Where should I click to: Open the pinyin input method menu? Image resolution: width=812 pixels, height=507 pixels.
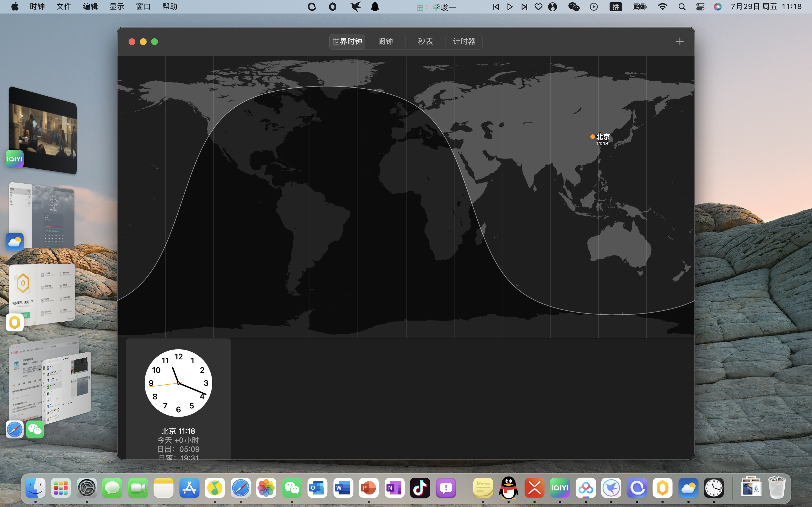pos(616,7)
